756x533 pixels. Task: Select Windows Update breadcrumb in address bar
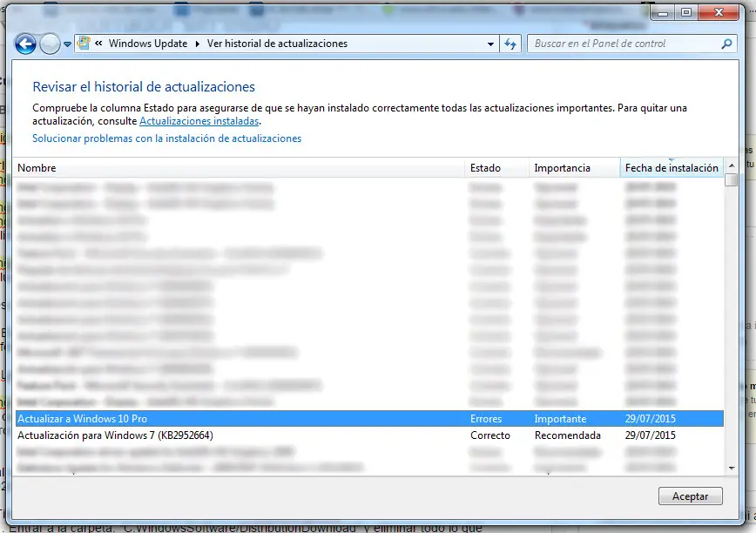point(147,44)
